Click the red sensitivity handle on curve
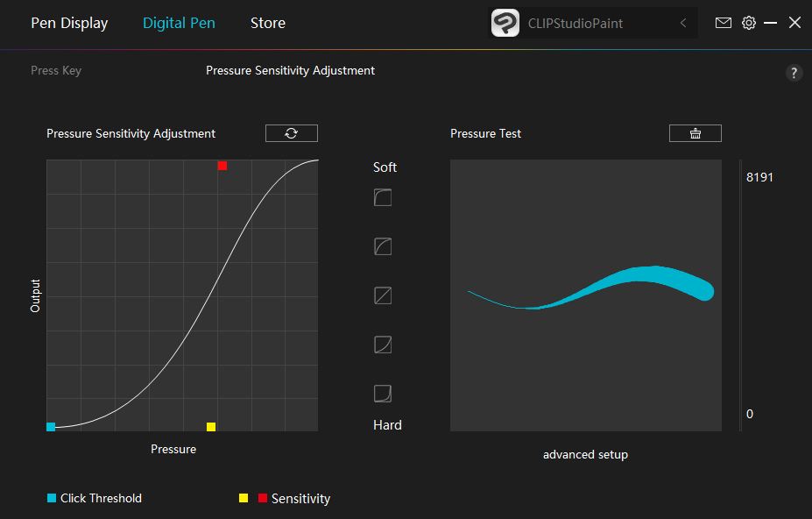This screenshot has width=812, height=519. point(222,166)
